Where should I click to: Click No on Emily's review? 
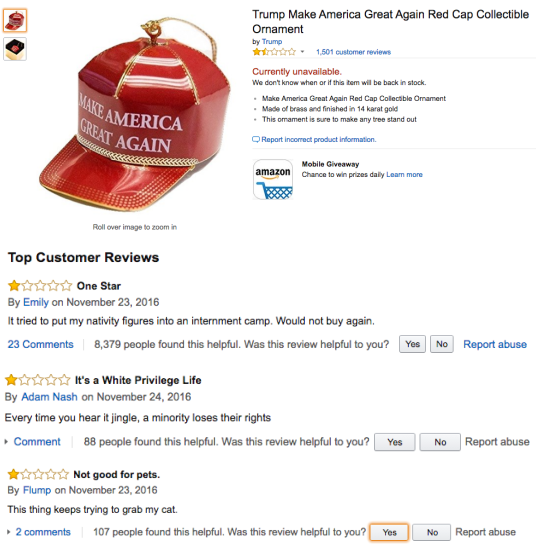(x=442, y=344)
